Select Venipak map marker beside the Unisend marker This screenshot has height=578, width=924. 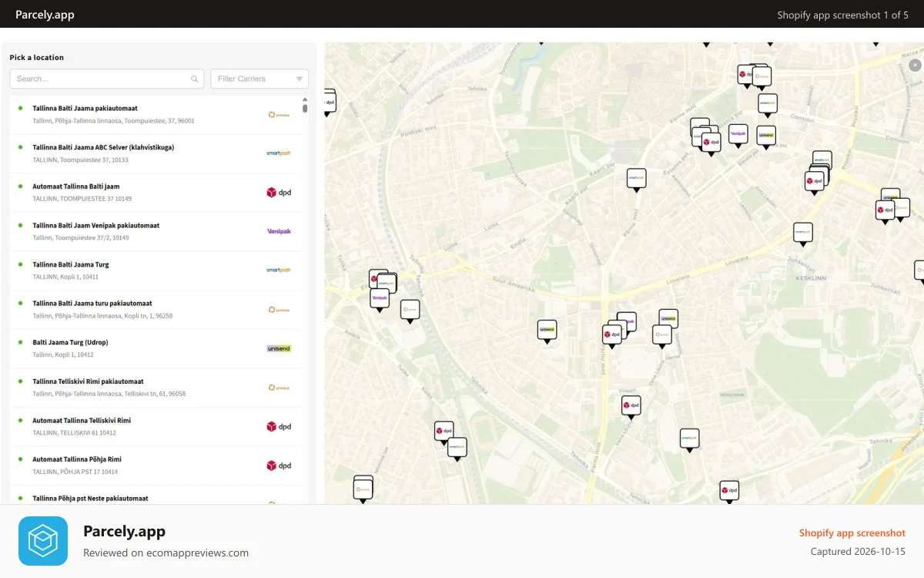tap(738, 136)
